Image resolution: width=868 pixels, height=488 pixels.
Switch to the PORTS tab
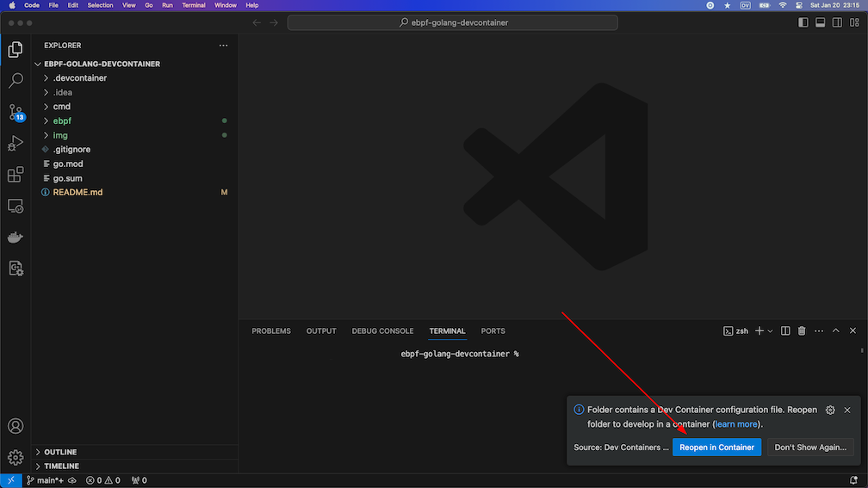[493, 330]
